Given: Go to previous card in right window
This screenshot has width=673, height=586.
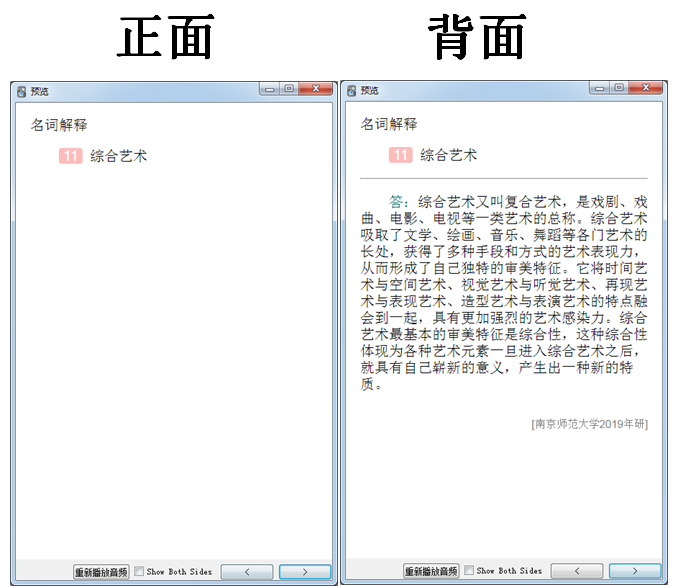Looking at the screenshot, I should click(577, 571).
